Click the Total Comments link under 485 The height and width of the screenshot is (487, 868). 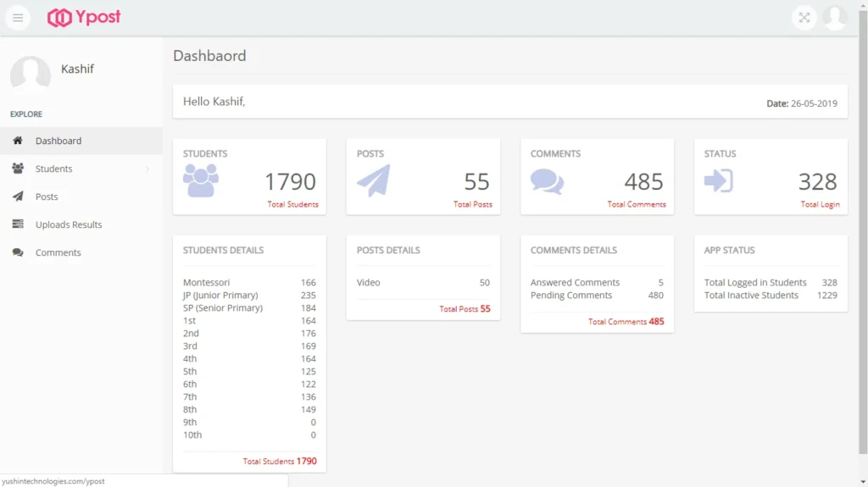[636, 204]
